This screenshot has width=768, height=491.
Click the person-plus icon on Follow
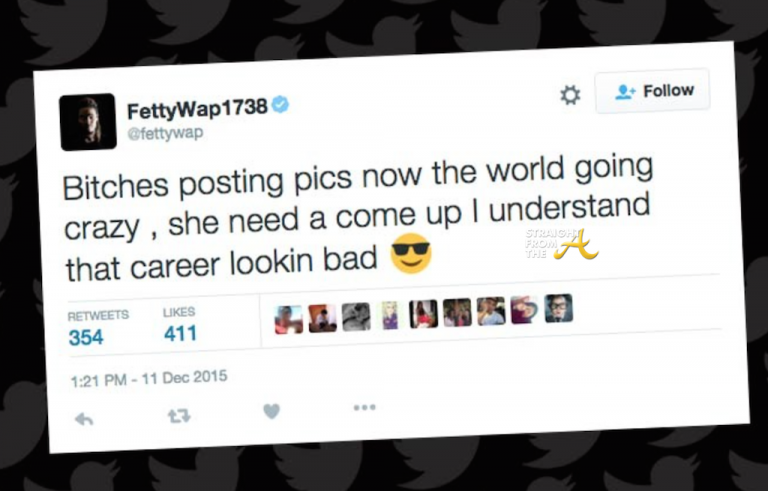625,92
